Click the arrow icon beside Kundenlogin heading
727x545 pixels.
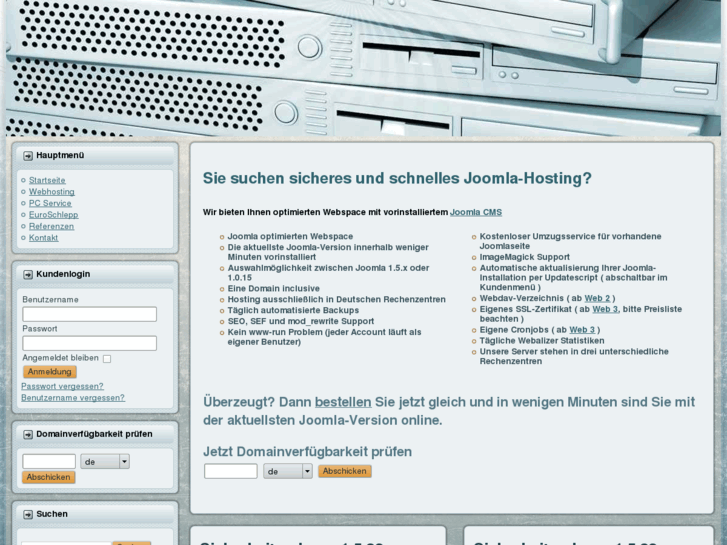[x=28, y=275]
